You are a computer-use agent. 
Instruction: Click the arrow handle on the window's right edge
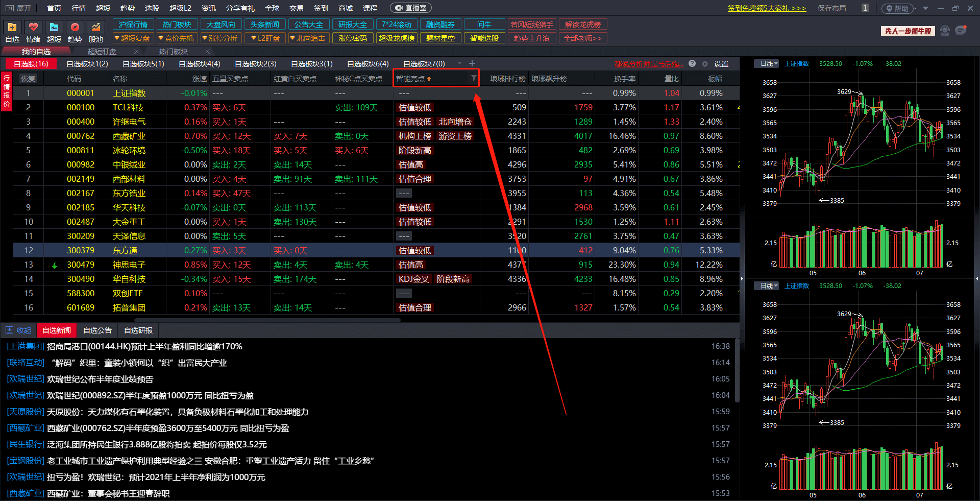tap(977, 279)
